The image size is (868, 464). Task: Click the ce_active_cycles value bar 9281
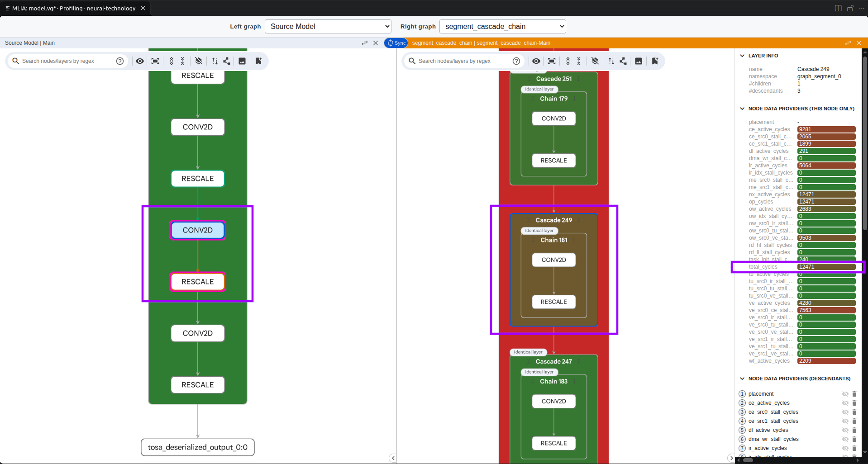click(x=826, y=129)
